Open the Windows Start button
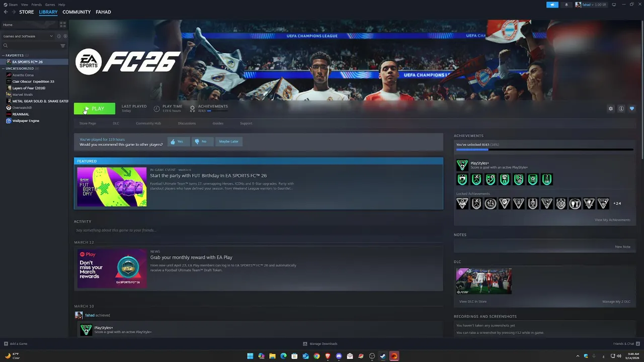This screenshot has width=644, height=362. tap(250, 356)
